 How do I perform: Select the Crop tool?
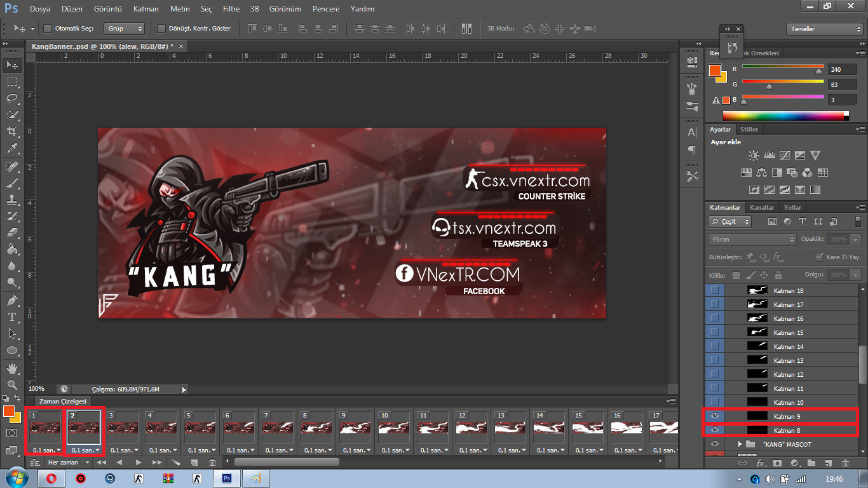(x=11, y=131)
